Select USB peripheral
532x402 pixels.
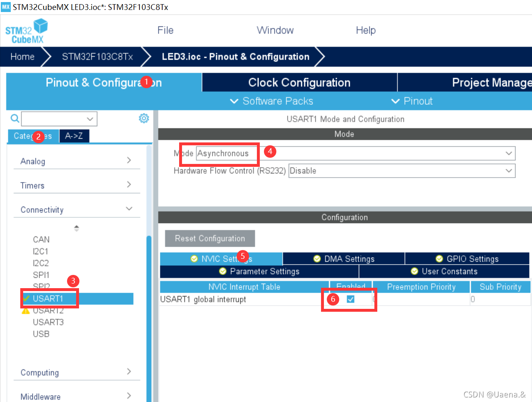tap(41, 334)
